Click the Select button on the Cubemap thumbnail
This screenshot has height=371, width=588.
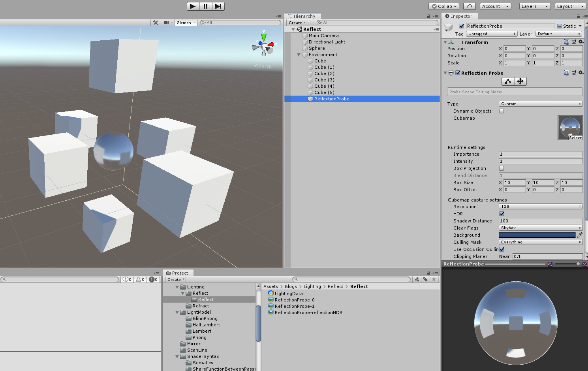click(x=575, y=137)
